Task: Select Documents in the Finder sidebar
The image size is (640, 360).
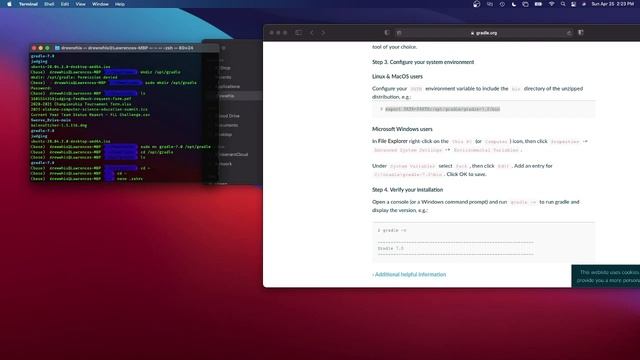Action: point(229,125)
